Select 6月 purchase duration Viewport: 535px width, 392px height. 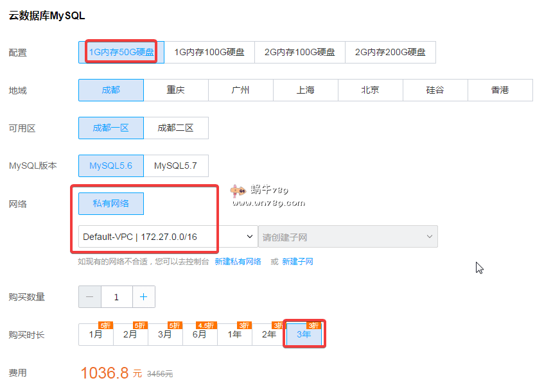tap(200, 334)
